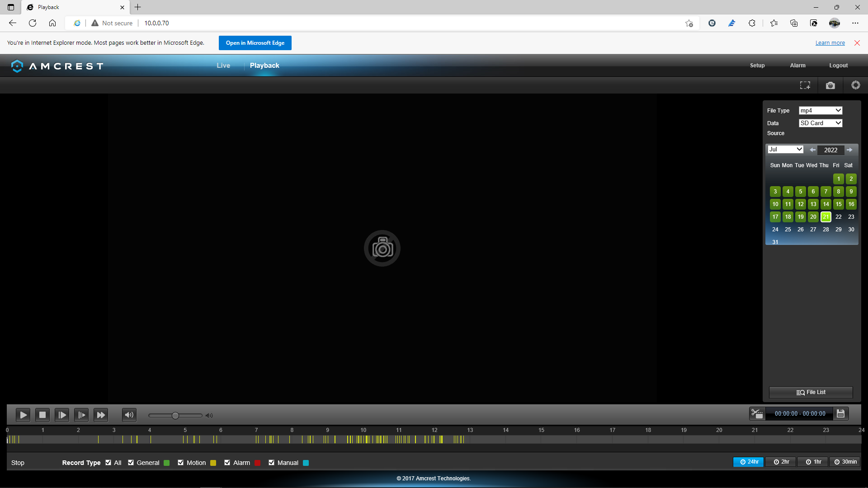Select the Playback tab

264,66
